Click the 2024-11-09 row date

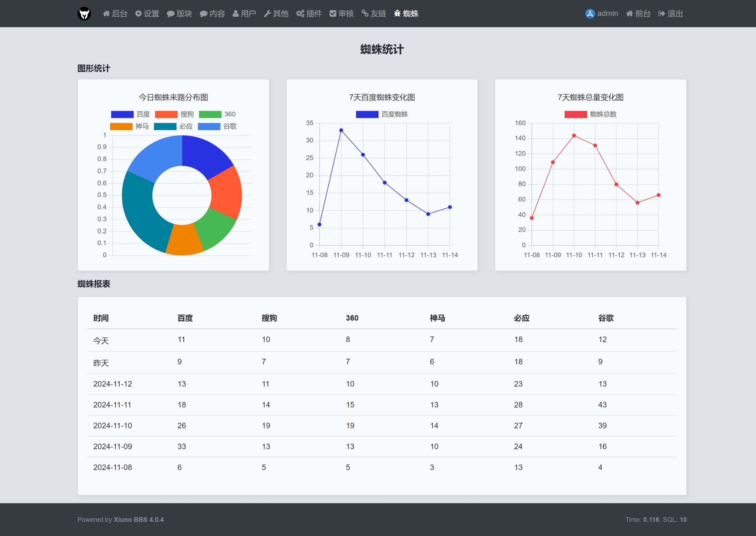(x=113, y=446)
